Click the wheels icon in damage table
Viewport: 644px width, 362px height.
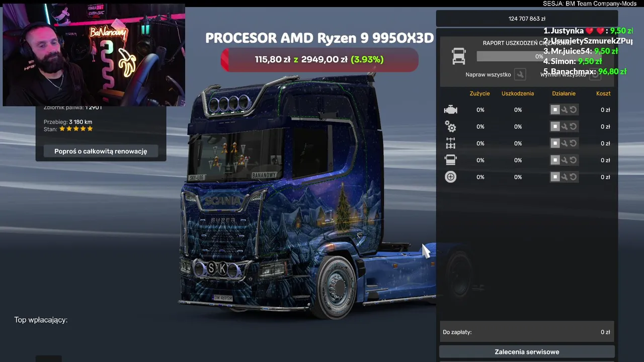(x=450, y=177)
